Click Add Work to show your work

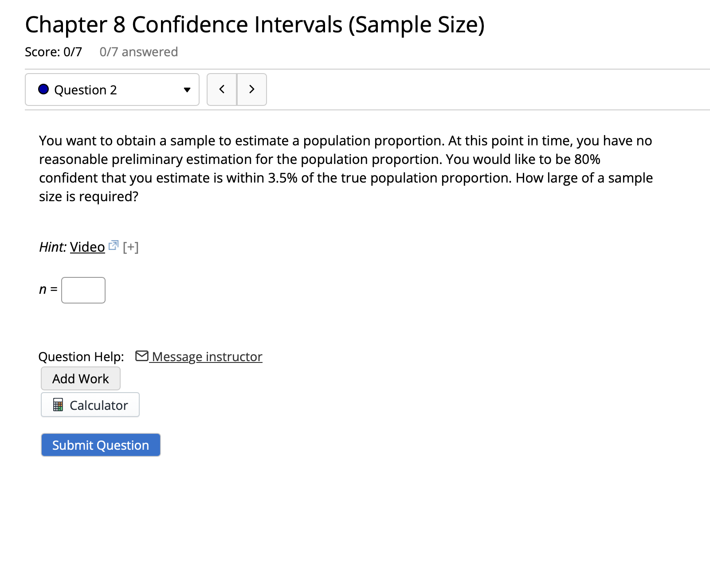click(x=80, y=378)
